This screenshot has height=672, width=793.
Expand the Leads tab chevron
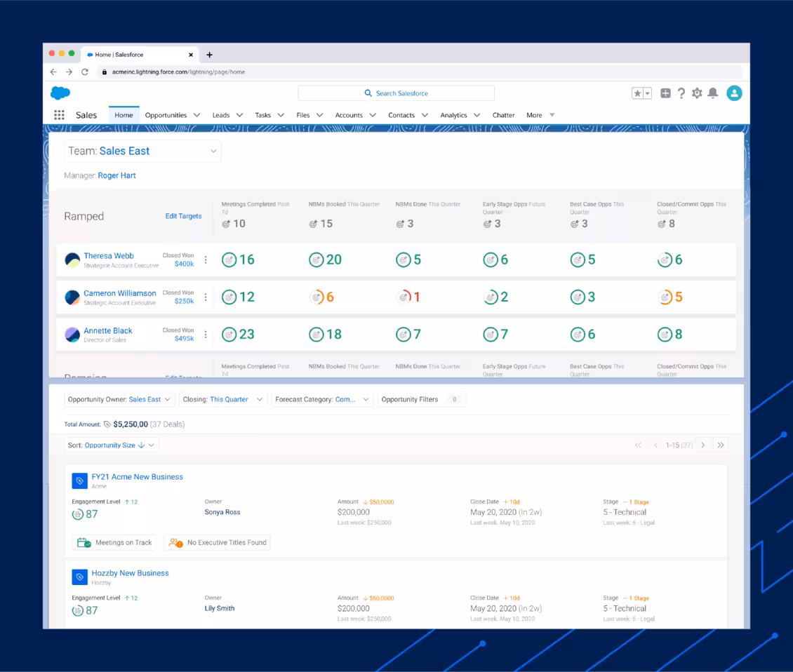[240, 115]
